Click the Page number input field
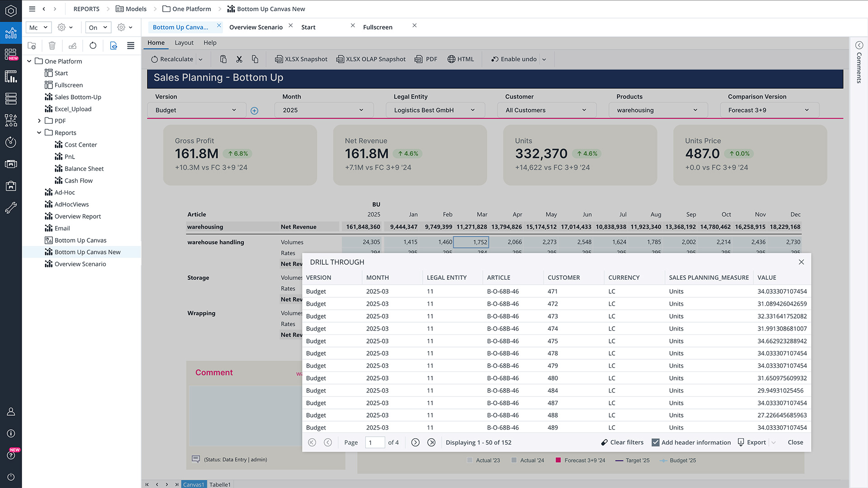 coord(374,442)
